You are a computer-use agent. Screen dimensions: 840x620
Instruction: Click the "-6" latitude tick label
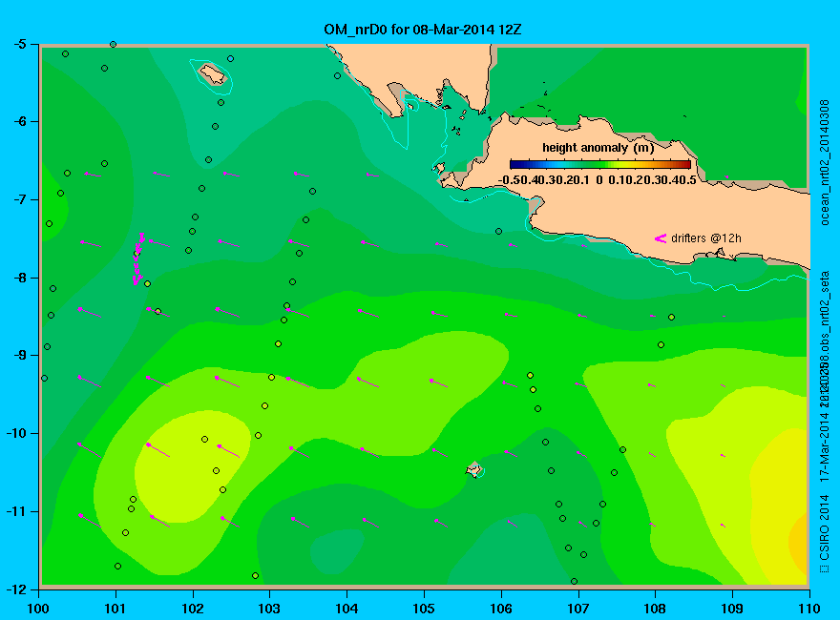coord(19,121)
